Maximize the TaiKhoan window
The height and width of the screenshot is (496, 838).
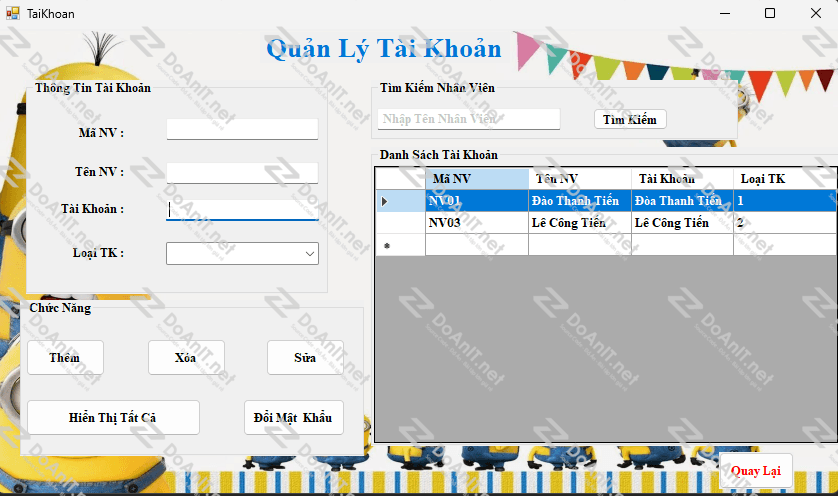[770, 13]
